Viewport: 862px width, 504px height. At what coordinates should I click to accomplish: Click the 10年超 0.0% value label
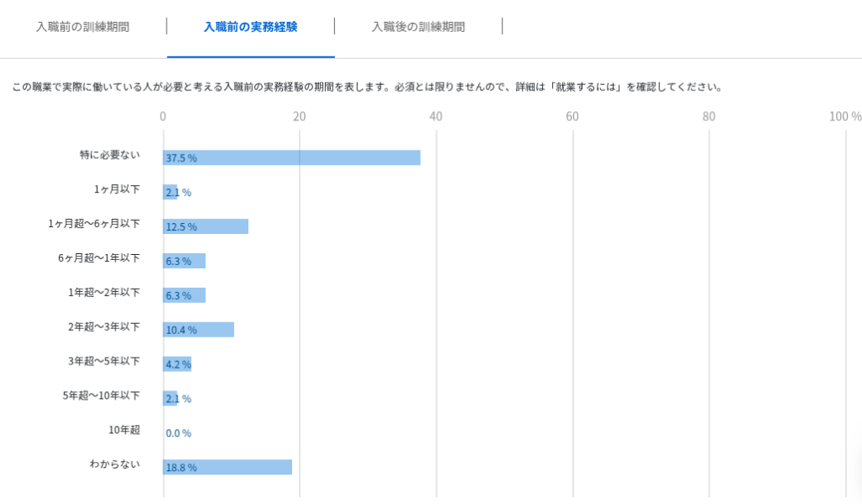coord(178,433)
